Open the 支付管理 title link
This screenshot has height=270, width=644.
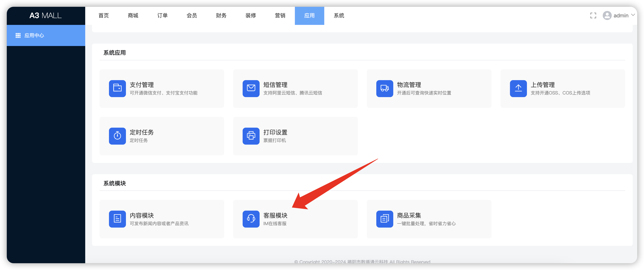click(142, 85)
